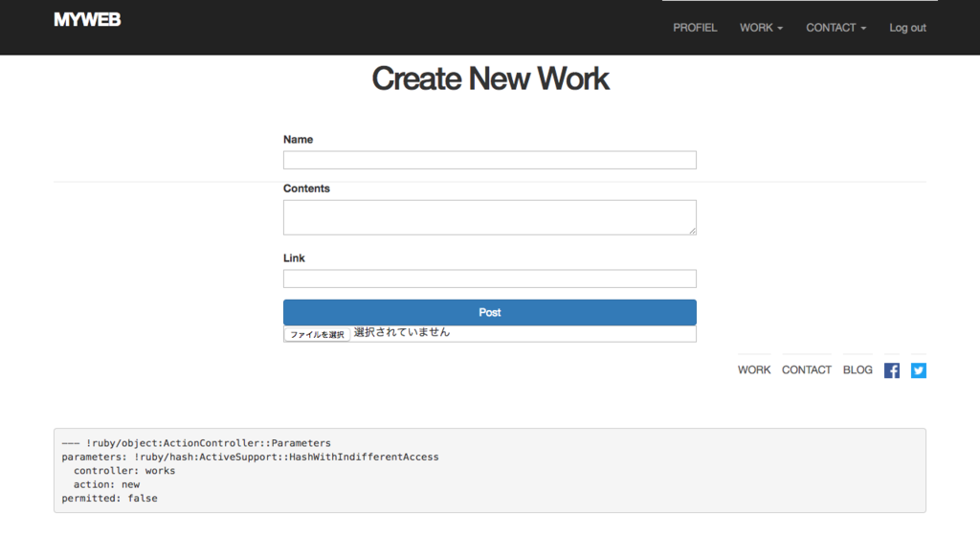This screenshot has height=536, width=980.
Task: Expand the CONTACT dropdown in navbar
Action: pos(835,28)
